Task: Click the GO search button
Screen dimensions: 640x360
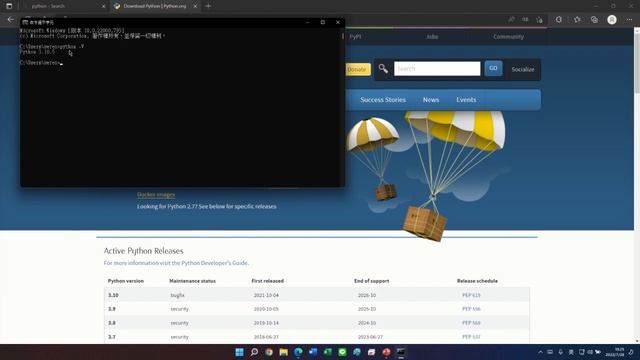Action: point(493,68)
